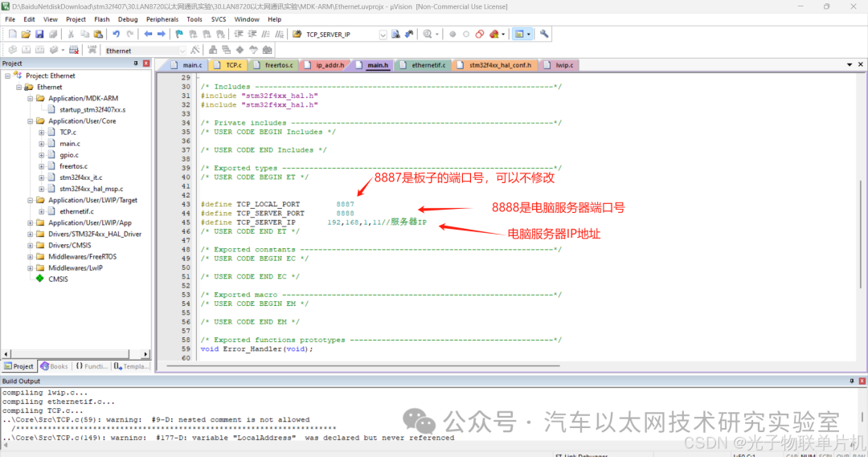Open the Books panel tab
The width and height of the screenshot is (868, 457).
[x=55, y=366]
